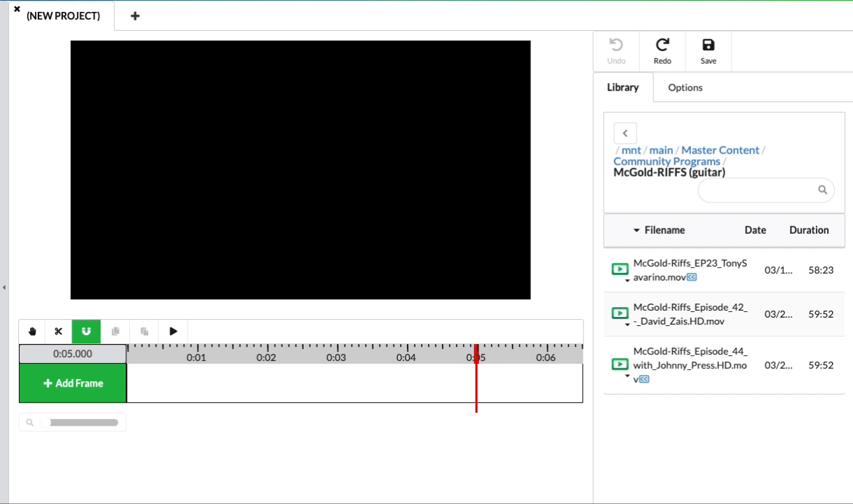Click the paste clip icon

click(x=144, y=331)
